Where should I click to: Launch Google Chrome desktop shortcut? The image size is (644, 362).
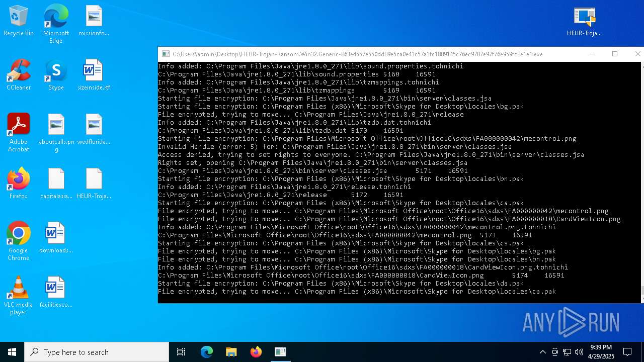click(x=19, y=241)
